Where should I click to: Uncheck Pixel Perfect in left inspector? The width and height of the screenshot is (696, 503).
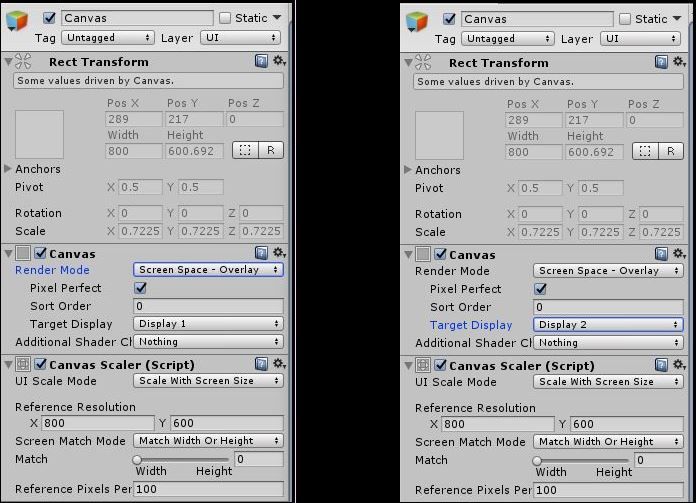pyautogui.click(x=141, y=288)
